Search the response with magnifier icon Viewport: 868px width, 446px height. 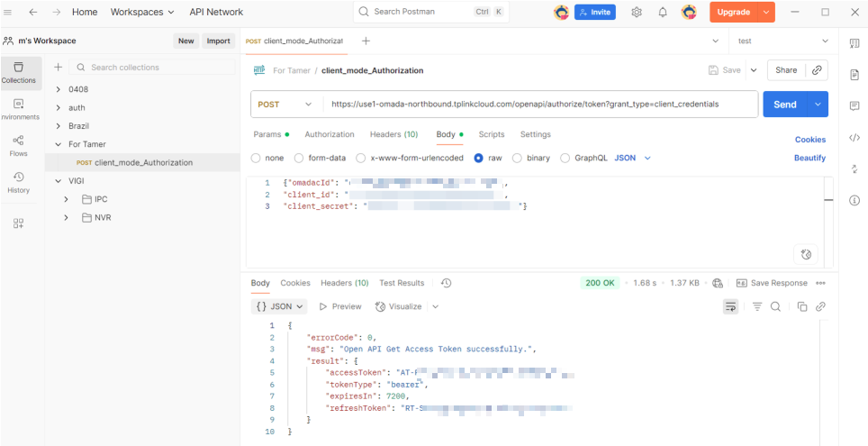point(775,306)
